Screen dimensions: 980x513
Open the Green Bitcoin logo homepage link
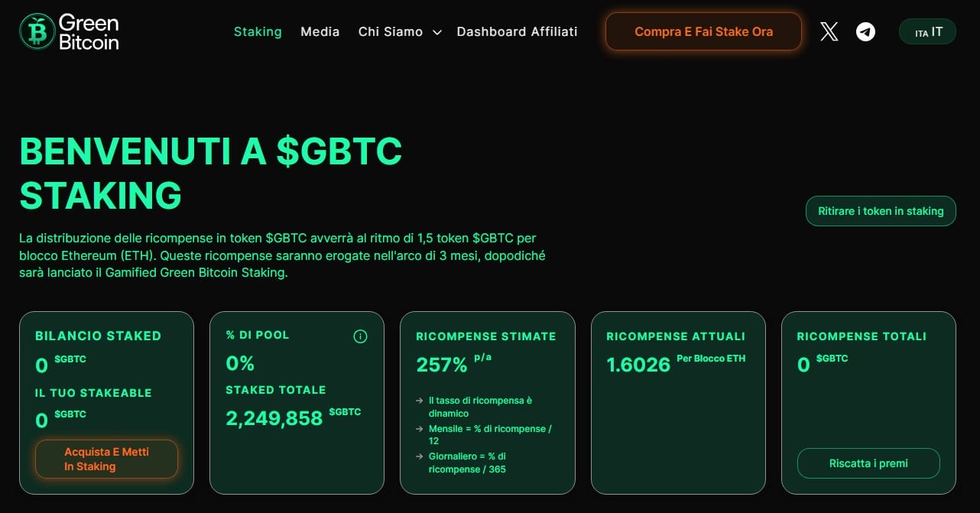(x=69, y=31)
